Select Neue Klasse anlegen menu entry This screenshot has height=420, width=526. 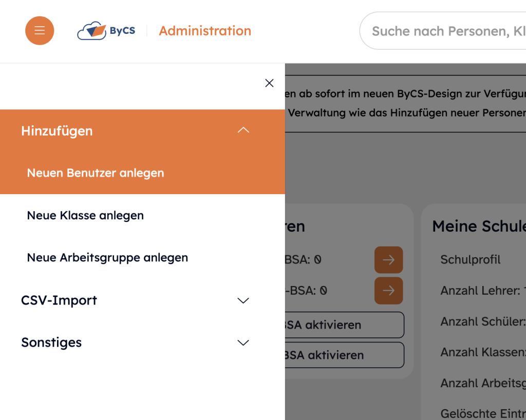coord(85,215)
